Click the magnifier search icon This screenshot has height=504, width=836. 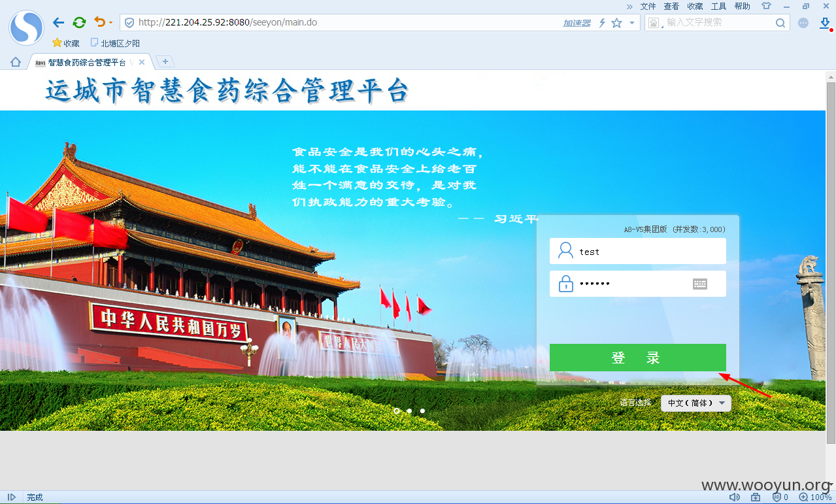(780, 23)
